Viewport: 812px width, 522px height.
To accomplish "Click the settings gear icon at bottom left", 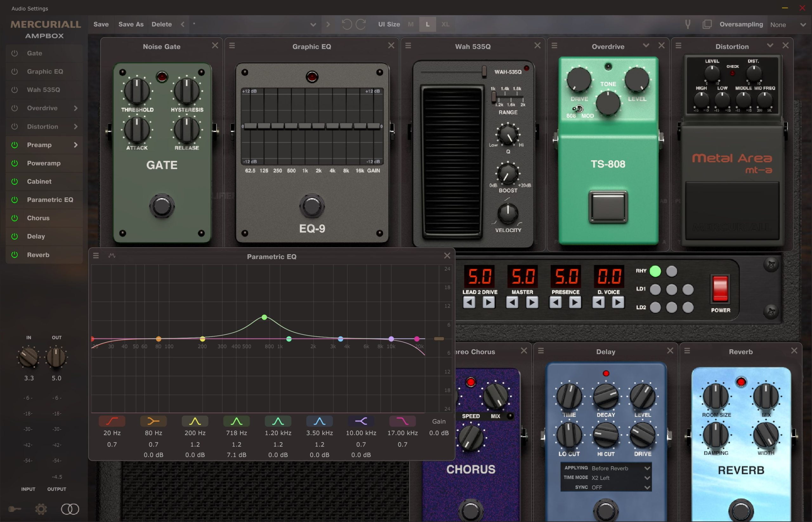I will click(x=41, y=509).
